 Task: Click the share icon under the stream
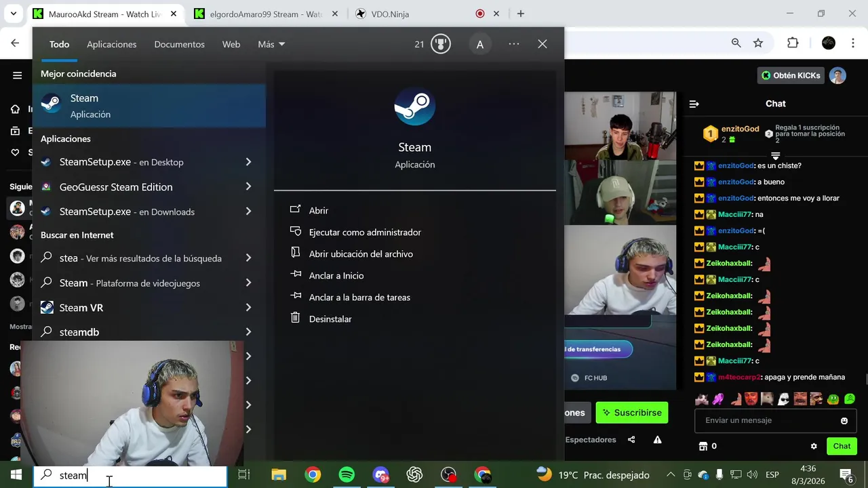point(631,439)
